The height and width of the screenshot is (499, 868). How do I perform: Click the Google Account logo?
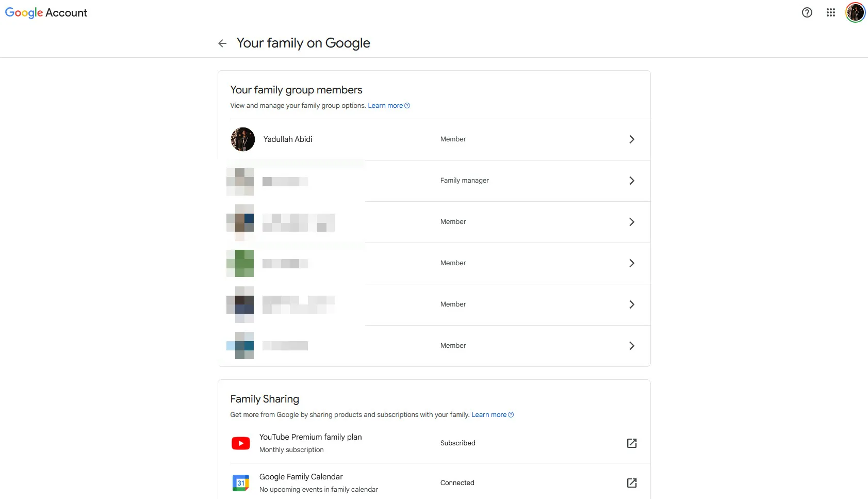tap(46, 12)
